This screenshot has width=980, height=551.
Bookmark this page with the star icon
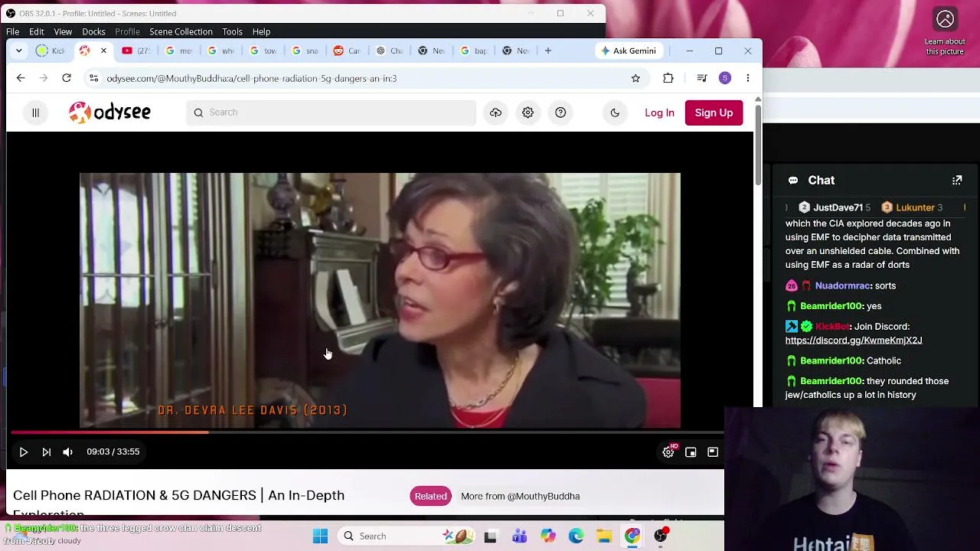pos(635,78)
